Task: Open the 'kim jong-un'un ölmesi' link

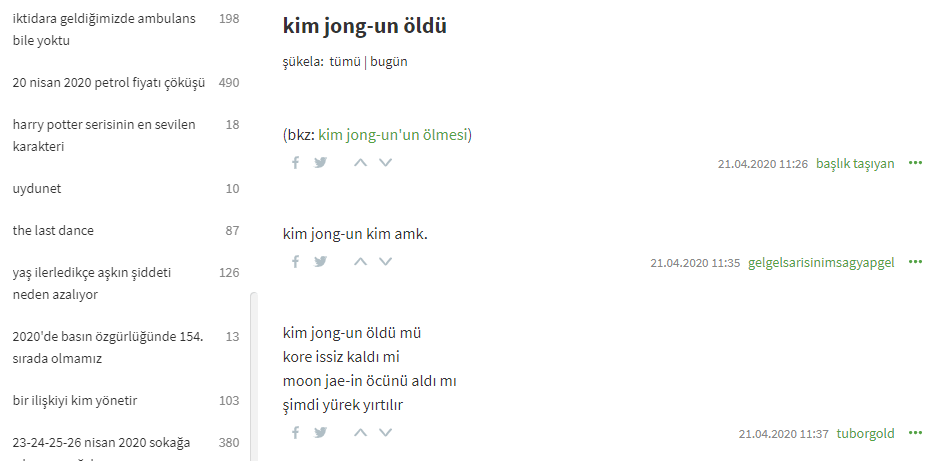Action: [392, 135]
